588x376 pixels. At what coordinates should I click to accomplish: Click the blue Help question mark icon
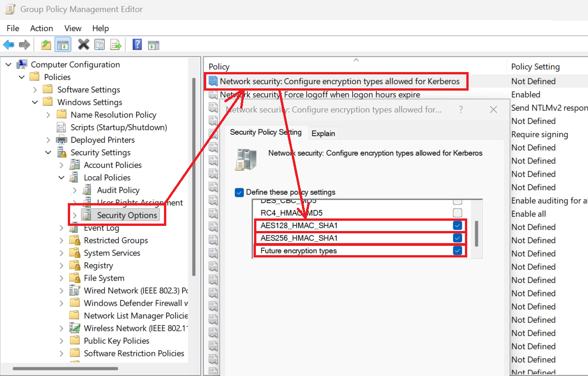coord(137,45)
